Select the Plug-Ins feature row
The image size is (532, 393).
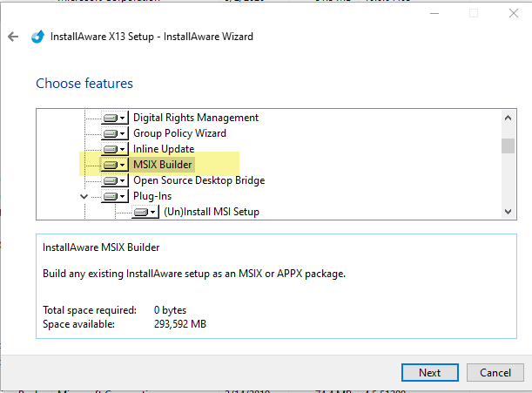coord(152,196)
